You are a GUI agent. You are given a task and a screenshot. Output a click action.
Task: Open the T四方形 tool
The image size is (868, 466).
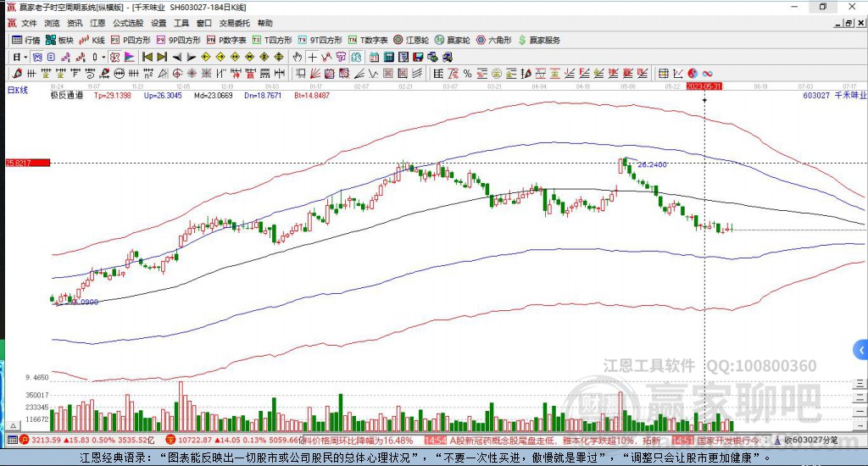click(x=272, y=40)
